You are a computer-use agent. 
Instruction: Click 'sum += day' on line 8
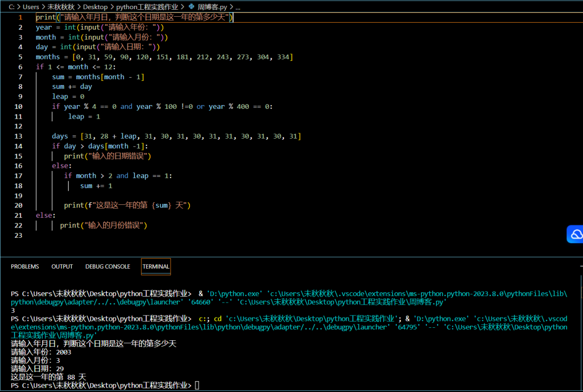pyautogui.click(x=72, y=87)
